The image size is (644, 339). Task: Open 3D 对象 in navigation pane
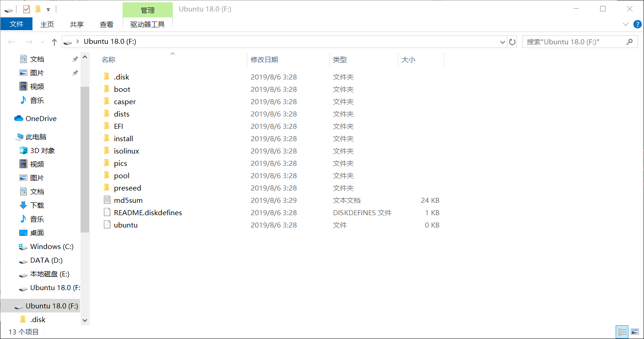[x=43, y=150]
